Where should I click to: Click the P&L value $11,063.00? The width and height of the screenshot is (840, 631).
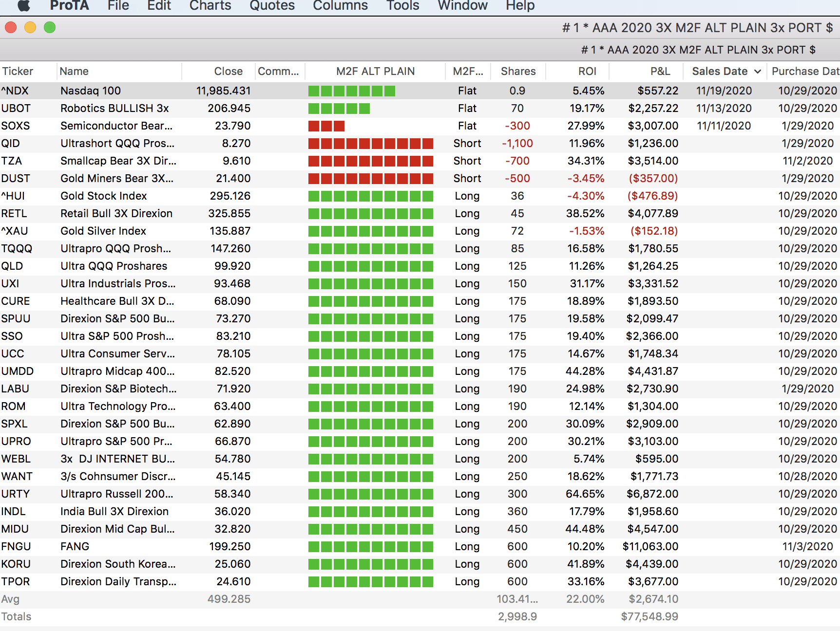pyautogui.click(x=650, y=547)
